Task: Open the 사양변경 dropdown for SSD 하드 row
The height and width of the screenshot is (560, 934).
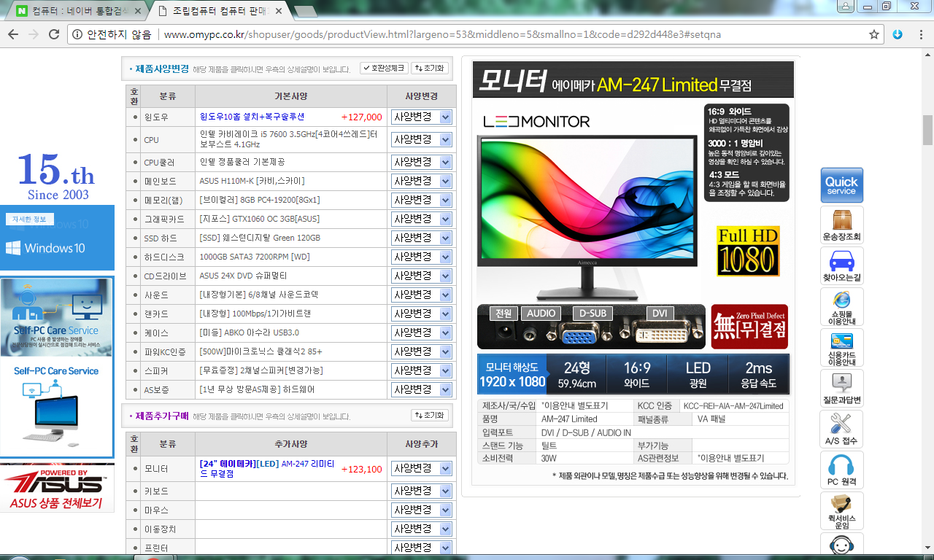Action: pos(421,238)
